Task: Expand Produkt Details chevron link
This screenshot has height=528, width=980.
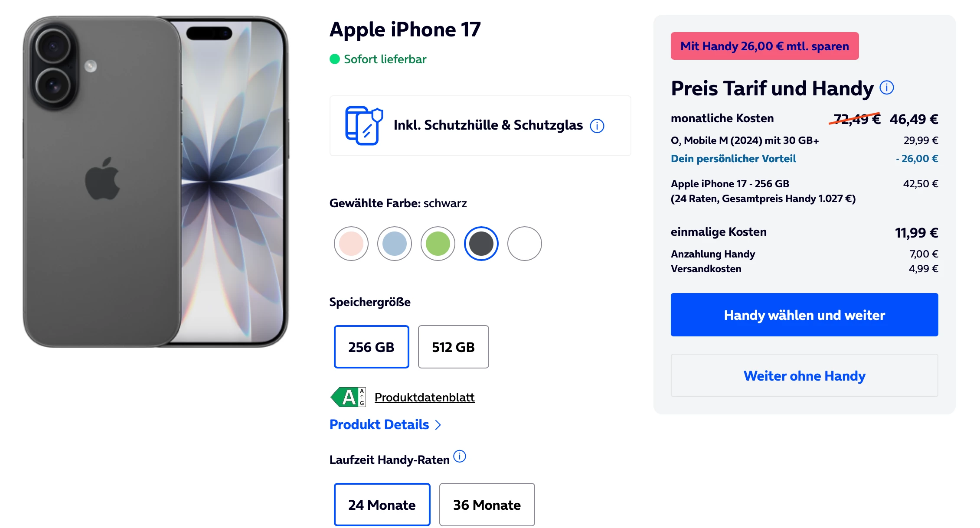Action: 385,424
